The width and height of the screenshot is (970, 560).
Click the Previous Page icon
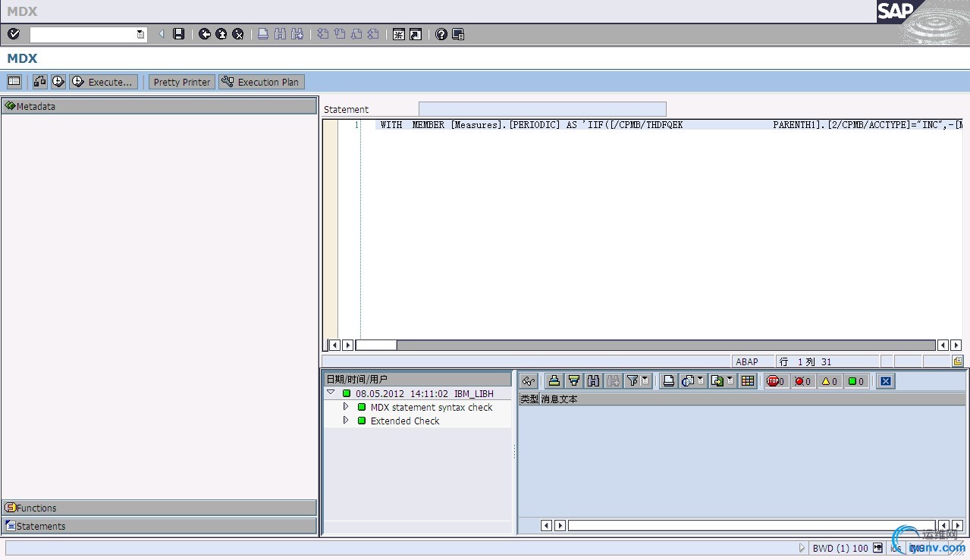click(340, 34)
